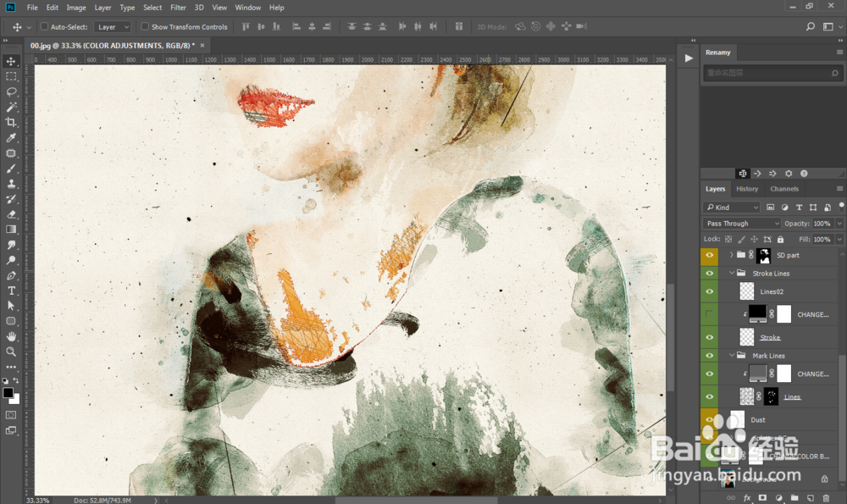Click the Opacity 100% value field

coord(822,223)
